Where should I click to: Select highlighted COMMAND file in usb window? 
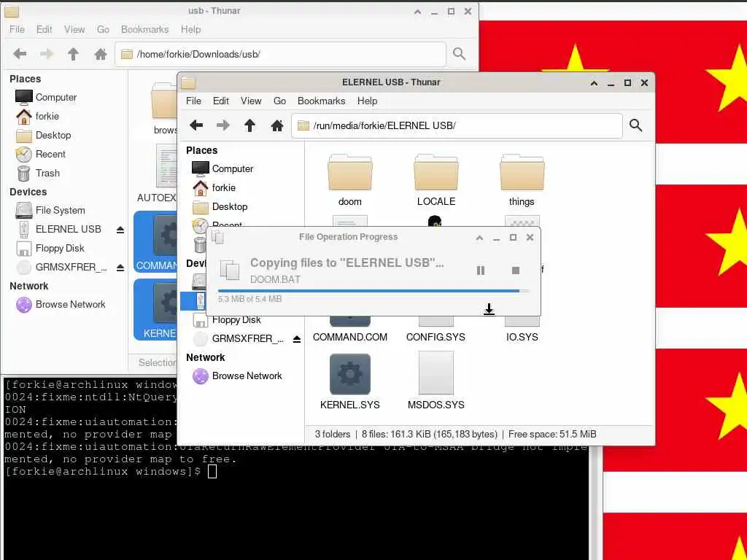coord(155,242)
